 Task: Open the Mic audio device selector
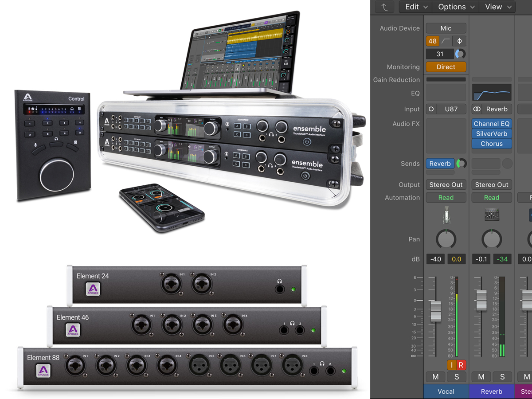point(446,28)
